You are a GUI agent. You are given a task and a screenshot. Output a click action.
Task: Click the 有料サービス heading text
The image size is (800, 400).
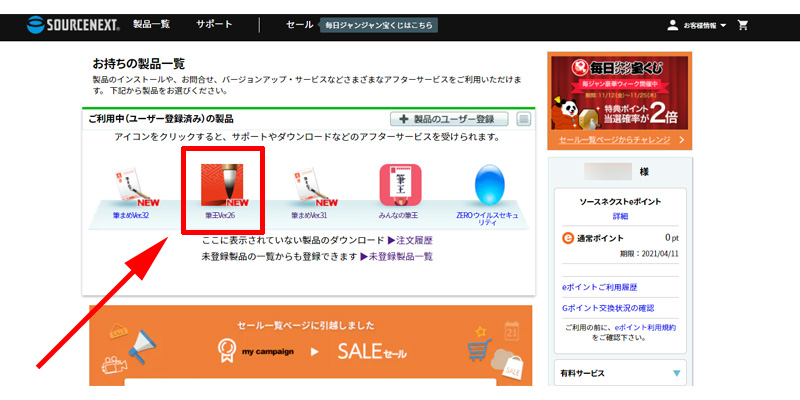[x=583, y=373]
